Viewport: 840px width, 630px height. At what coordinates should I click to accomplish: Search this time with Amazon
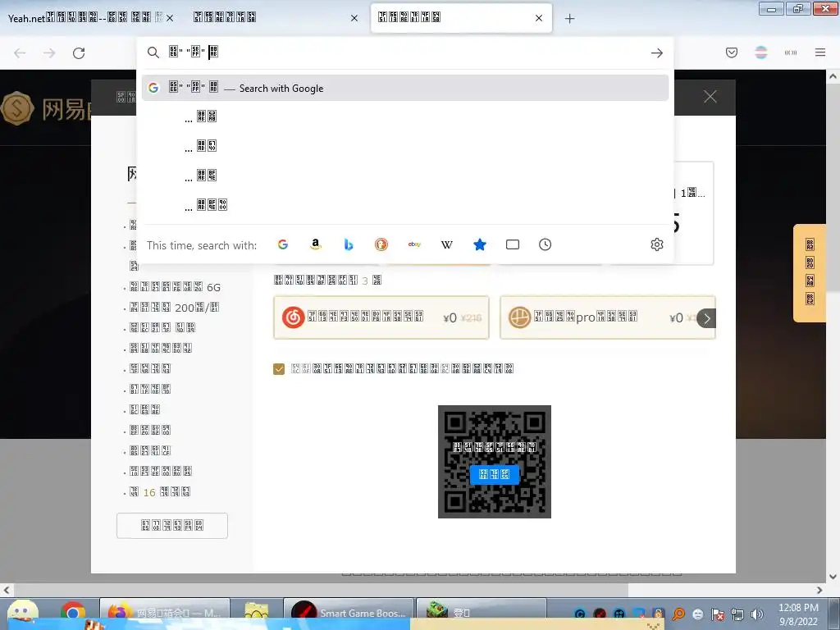tap(316, 244)
